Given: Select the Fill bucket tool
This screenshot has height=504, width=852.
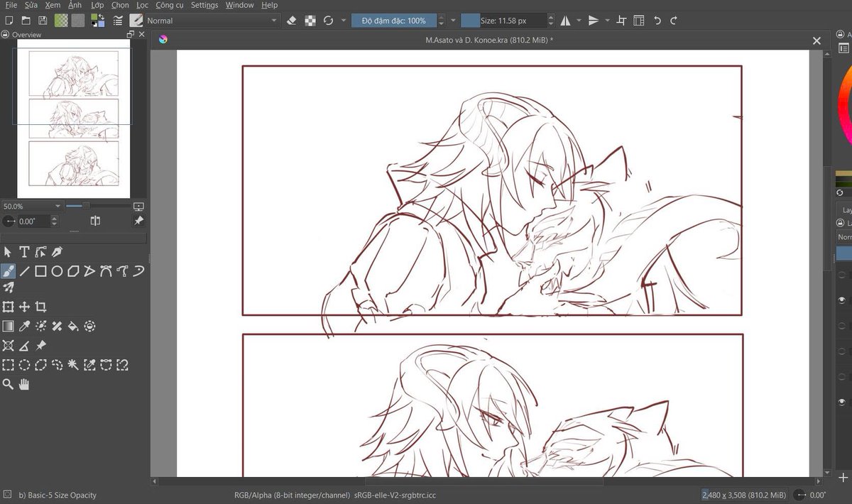Looking at the screenshot, I should tap(73, 326).
